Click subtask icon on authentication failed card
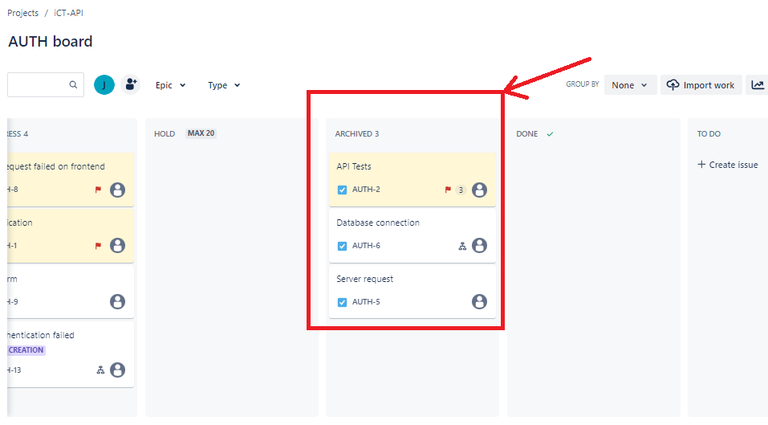 [100, 370]
